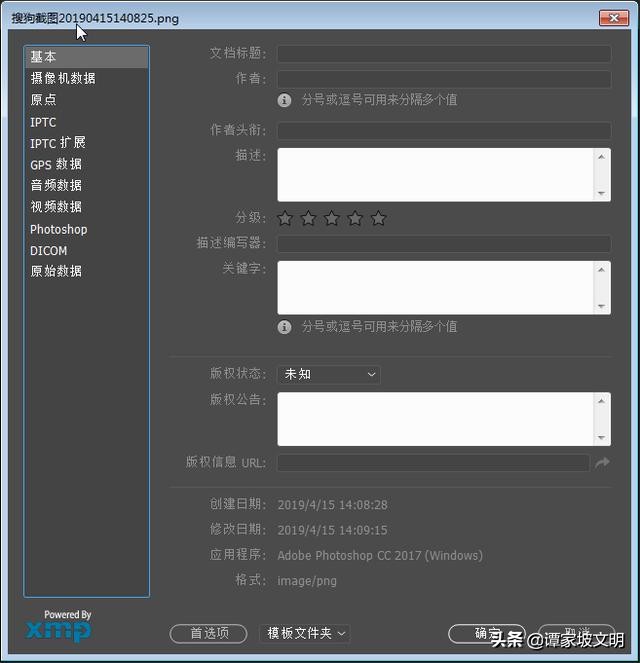Select the 基本 category in sidebar
This screenshot has width=640, height=663.
[x=86, y=57]
